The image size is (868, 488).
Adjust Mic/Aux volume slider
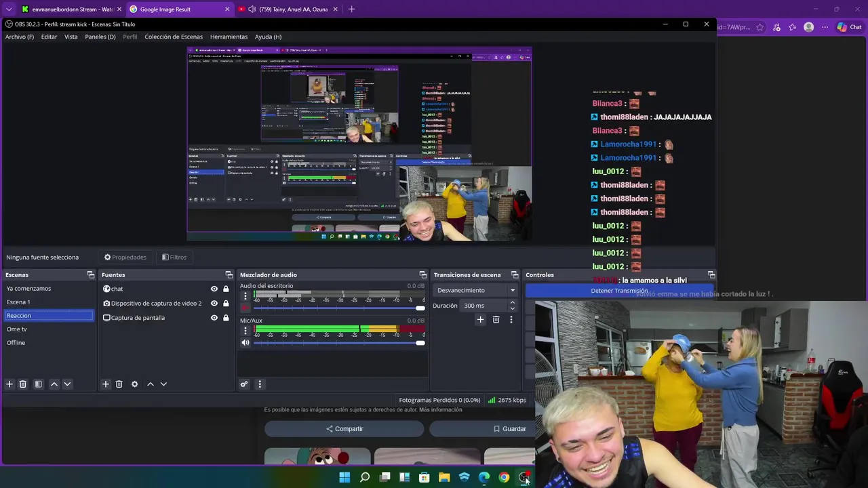(339, 342)
